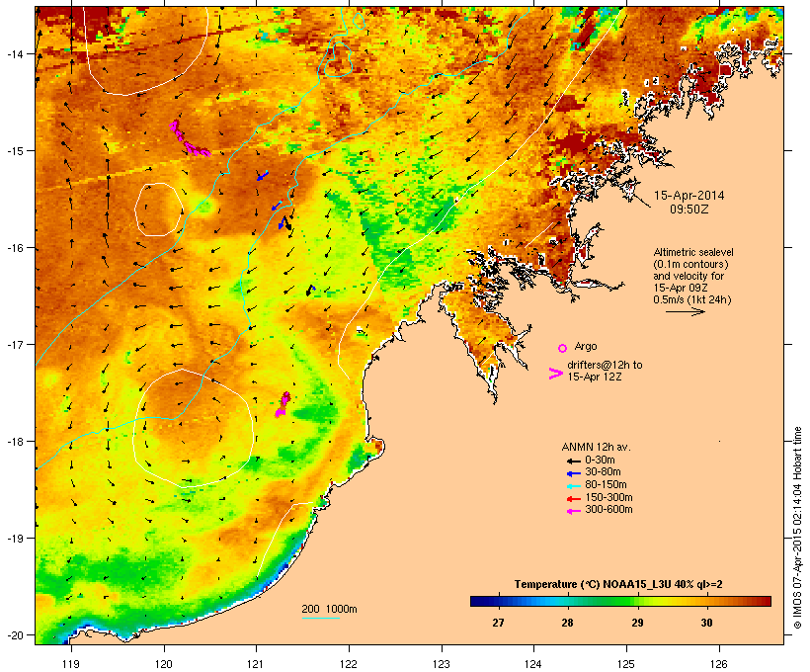
Task: Click the 0.5m/s velocity scale arrow
Action: pyautogui.click(x=684, y=311)
